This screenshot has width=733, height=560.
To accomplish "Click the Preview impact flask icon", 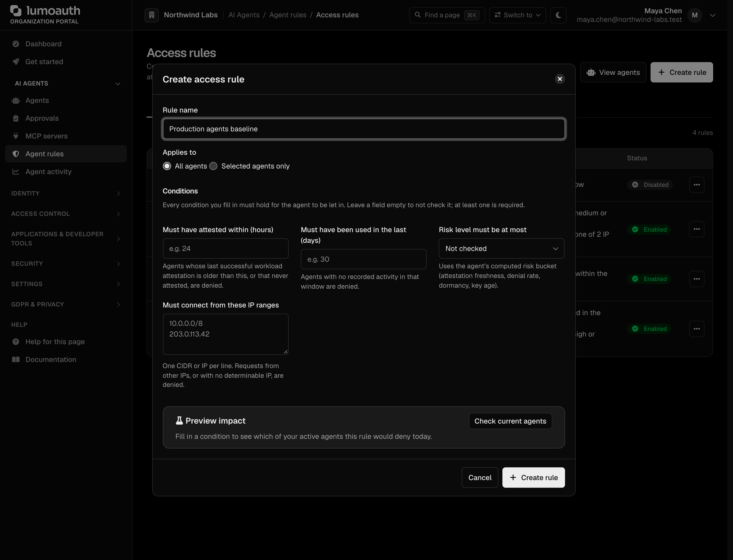I will click(x=179, y=421).
